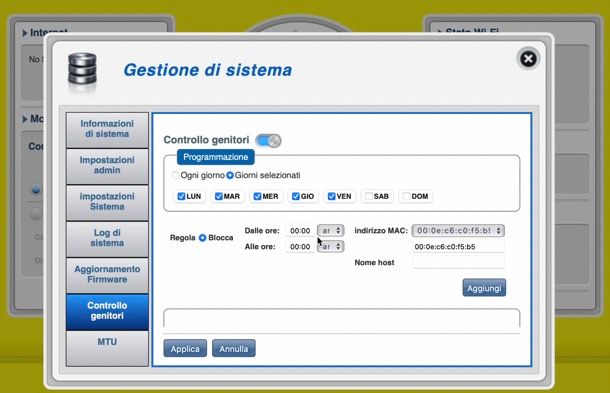Click the MAC address text field
This screenshot has width=610, height=393.
[458, 247]
